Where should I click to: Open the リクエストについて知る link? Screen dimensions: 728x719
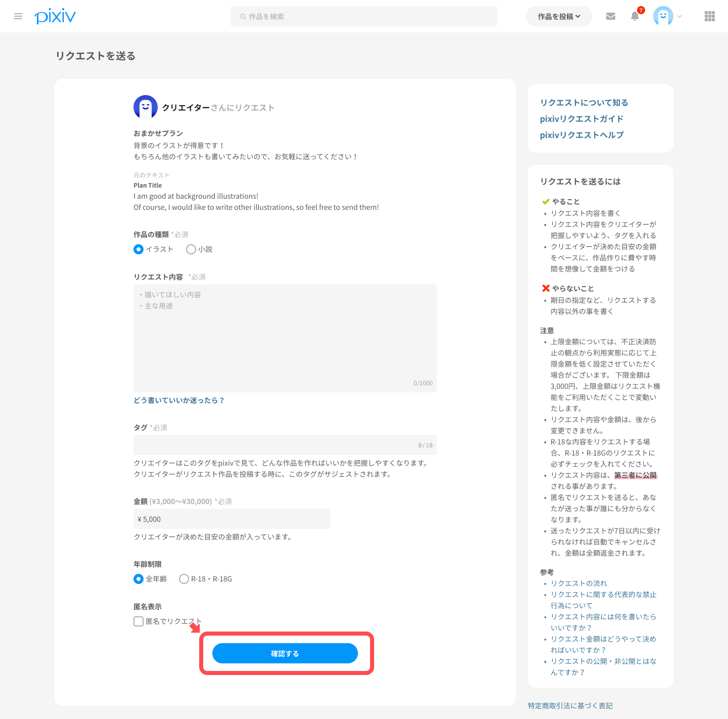pos(584,103)
